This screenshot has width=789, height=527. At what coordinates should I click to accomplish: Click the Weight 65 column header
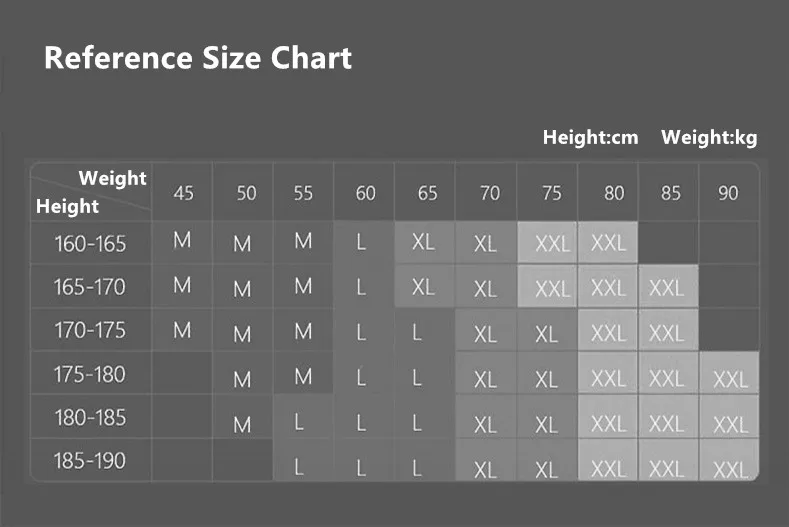tap(427, 193)
